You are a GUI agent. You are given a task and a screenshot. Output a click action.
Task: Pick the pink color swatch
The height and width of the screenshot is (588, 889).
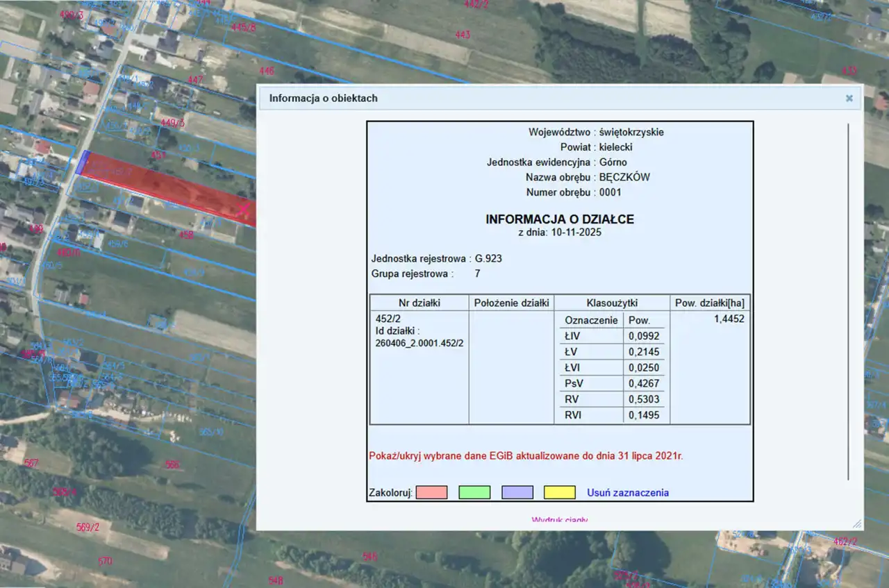431,492
